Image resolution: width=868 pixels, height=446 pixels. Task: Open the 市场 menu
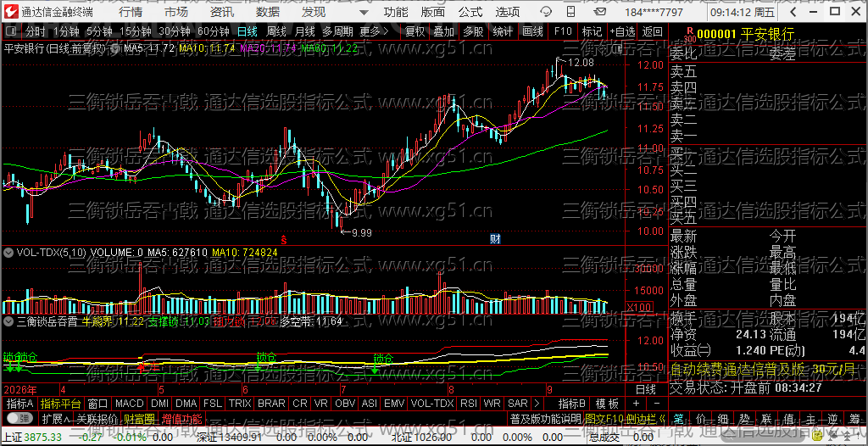[x=176, y=12]
